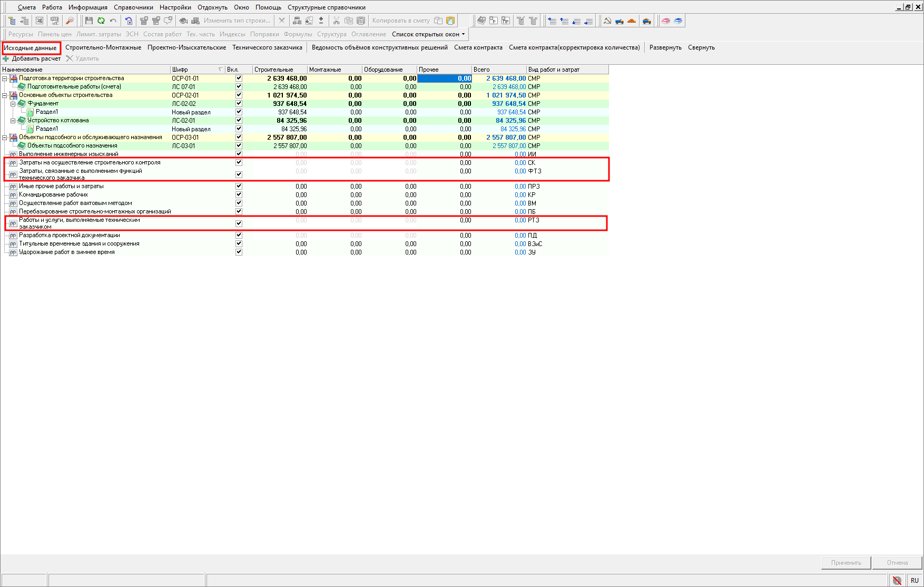Click the RU language indicator
Image resolution: width=924 pixels, height=587 pixels.
[914, 580]
